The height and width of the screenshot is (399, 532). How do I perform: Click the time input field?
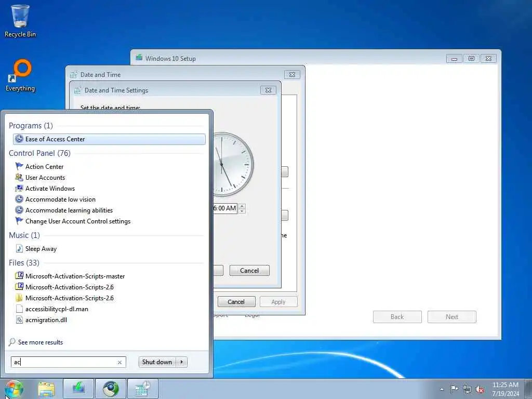click(225, 208)
